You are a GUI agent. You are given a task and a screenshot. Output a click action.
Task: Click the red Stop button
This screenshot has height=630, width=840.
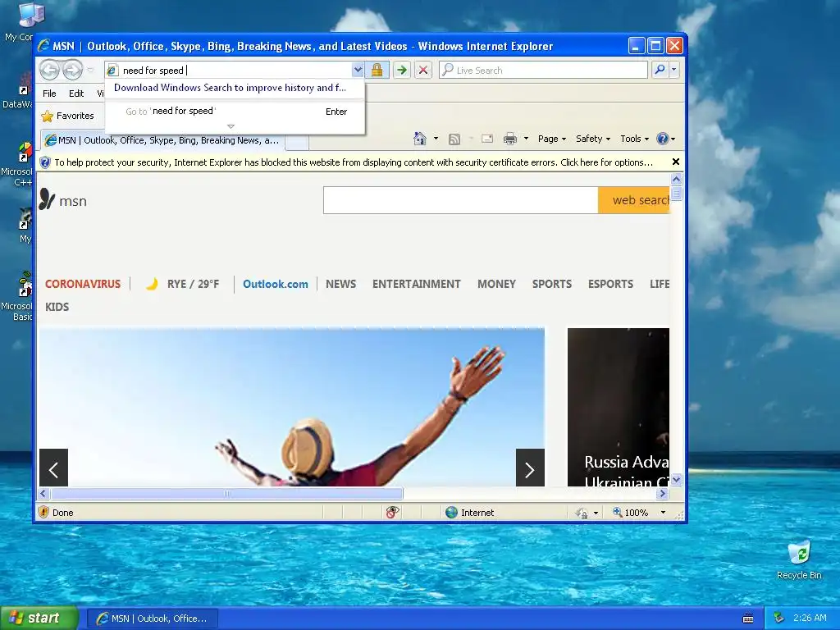pos(423,70)
